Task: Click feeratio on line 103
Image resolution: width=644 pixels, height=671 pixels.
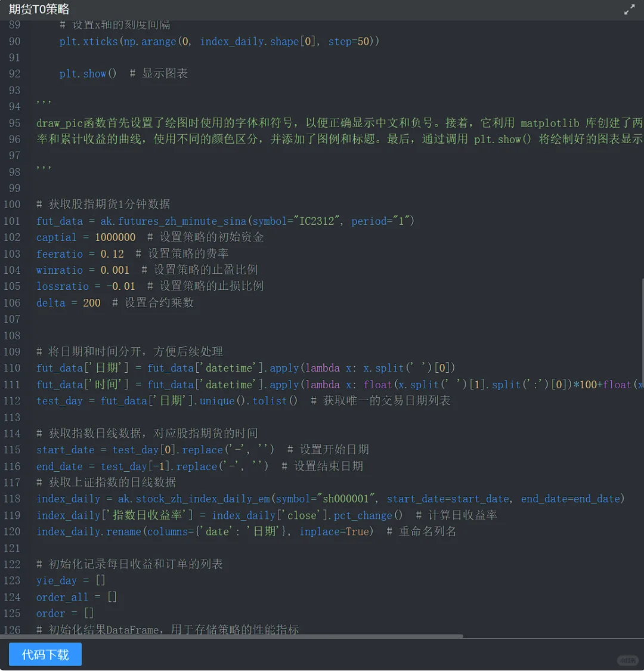Action: click(60, 253)
